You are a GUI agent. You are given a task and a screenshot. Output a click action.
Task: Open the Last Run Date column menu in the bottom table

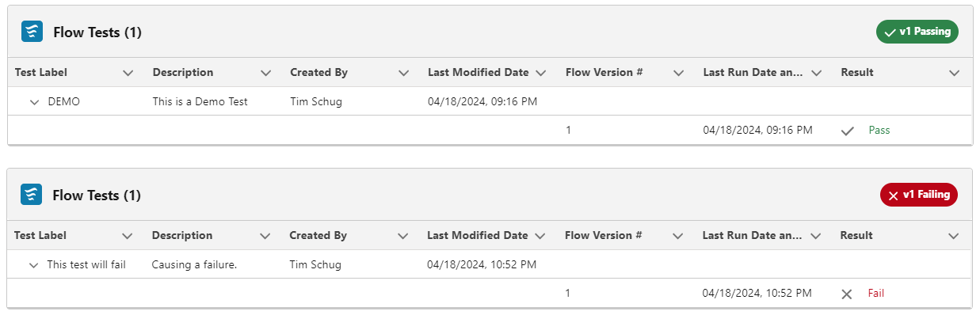point(815,236)
